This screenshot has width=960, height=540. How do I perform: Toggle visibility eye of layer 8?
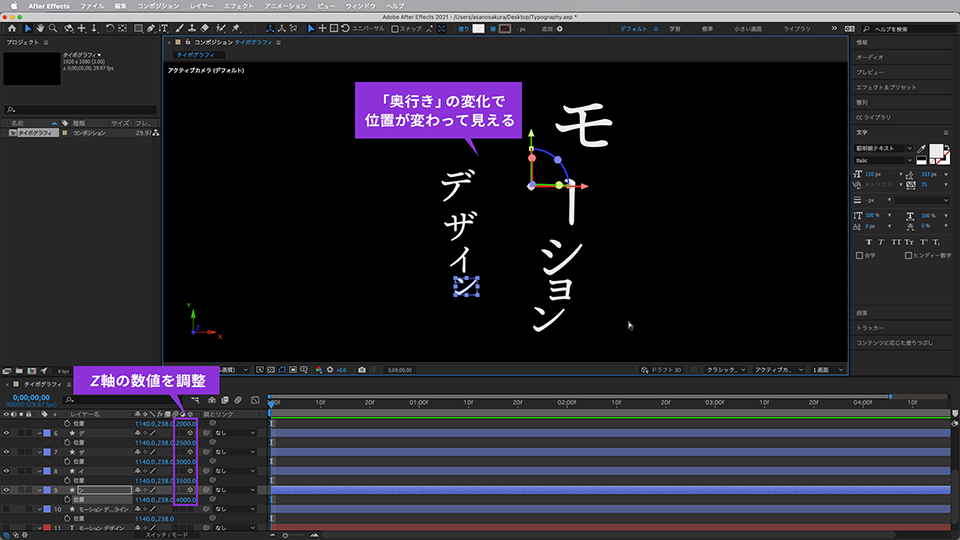click(6, 471)
